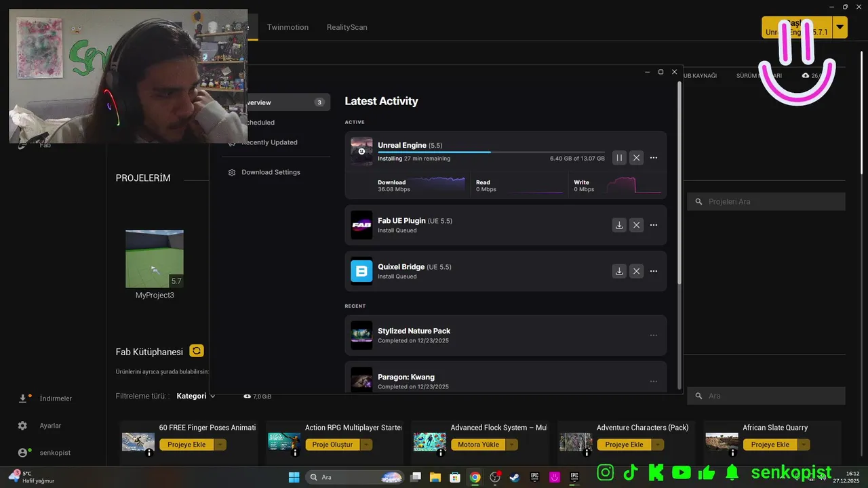Click Projeye Ekle for 60 FREE Finger Poses
The width and height of the screenshot is (868, 488).
(186, 445)
